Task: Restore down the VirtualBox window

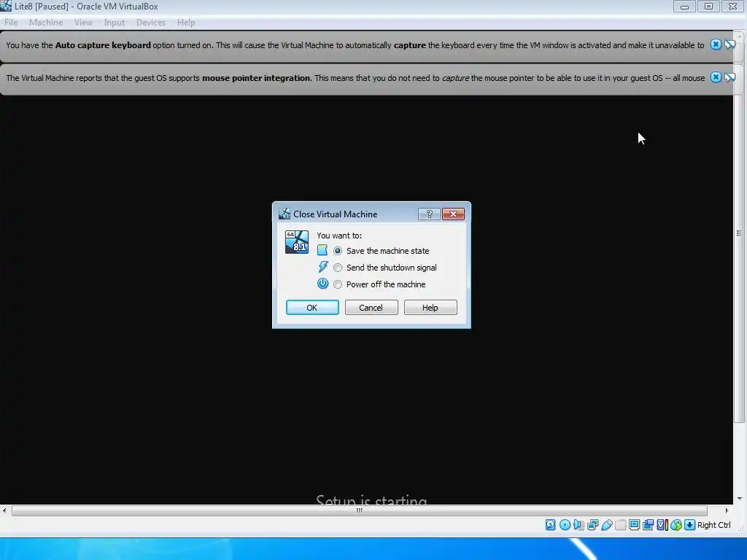Action: (708, 6)
